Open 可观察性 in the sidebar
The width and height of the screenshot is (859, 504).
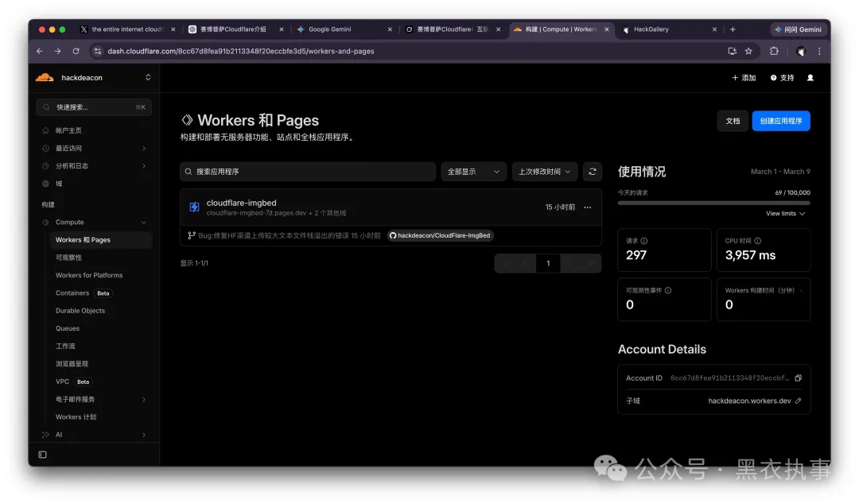[68, 258]
